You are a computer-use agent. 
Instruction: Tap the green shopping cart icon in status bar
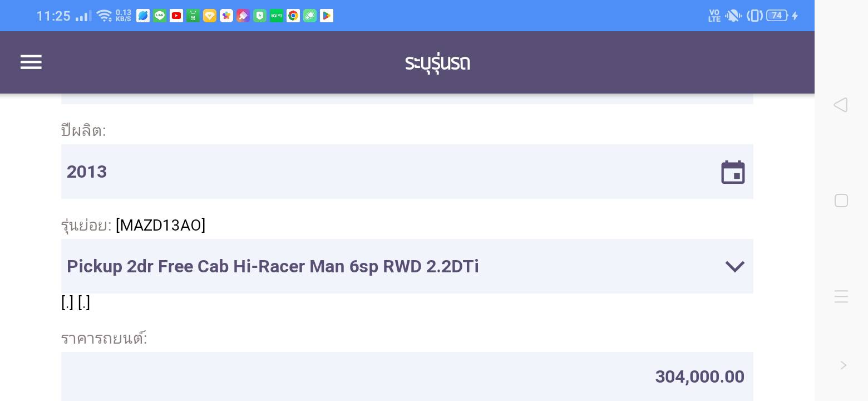pos(193,16)
